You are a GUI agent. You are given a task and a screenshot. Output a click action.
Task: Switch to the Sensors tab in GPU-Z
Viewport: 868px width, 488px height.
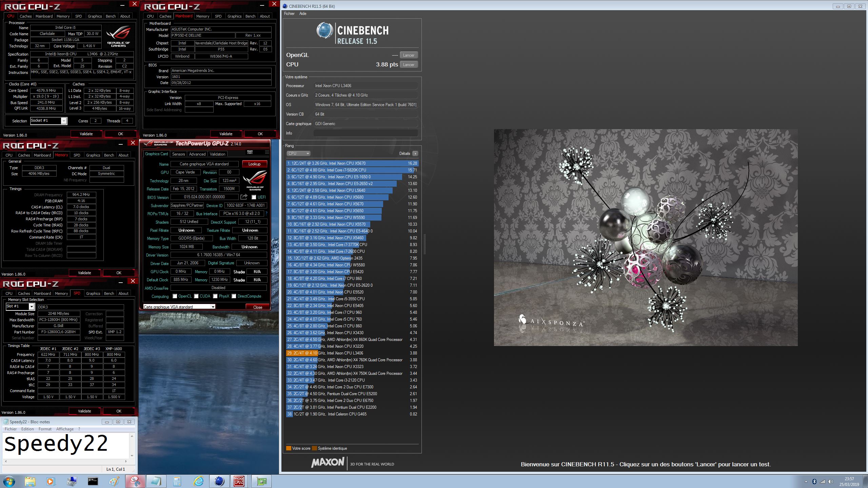pos(178,154)
